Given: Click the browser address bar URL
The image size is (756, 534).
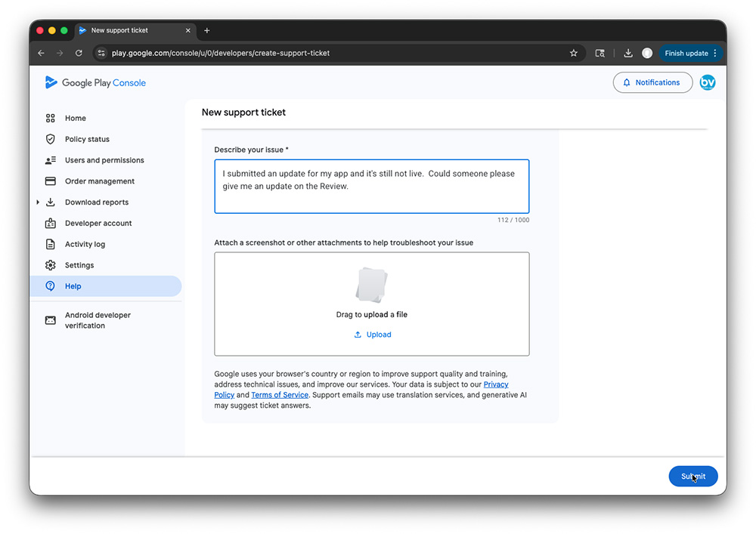Looking at the screenshot, I should [221, 53].
